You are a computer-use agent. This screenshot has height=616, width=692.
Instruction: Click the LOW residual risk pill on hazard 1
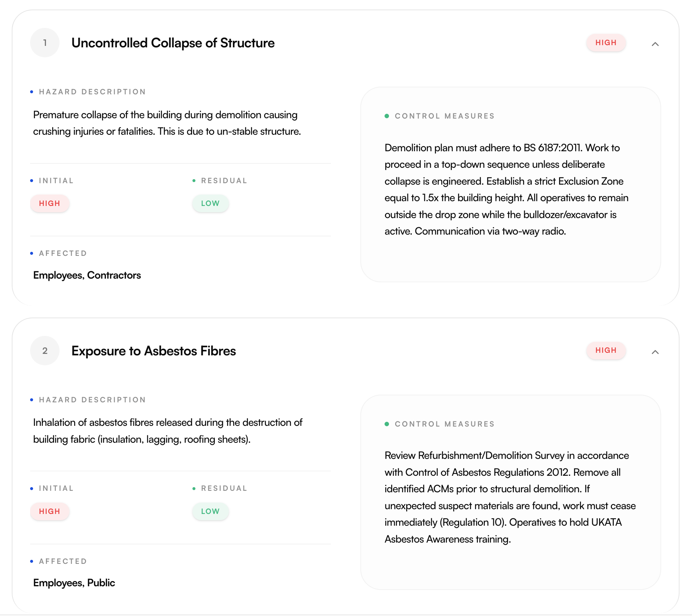point(210,203)
